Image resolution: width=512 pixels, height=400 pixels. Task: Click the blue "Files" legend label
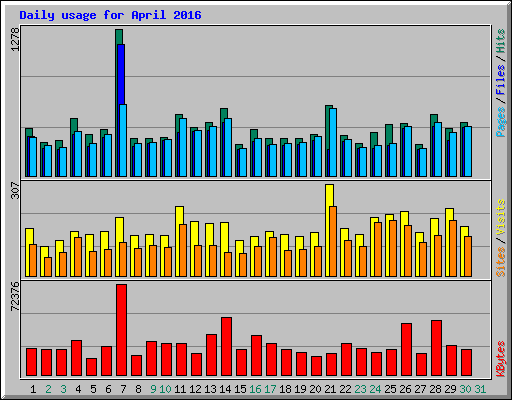pyautogui.click(x=501, y=79)
